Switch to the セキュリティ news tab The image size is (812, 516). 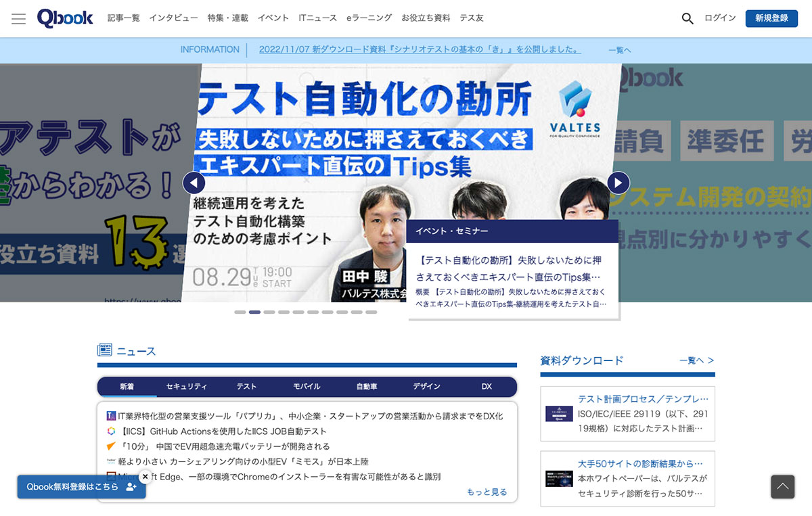coord(186,387)
